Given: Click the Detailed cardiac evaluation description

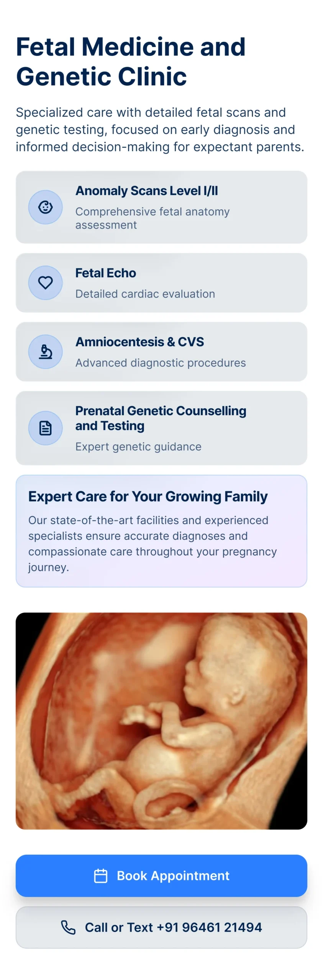Looking at the screenshot, I should pos(145,294).
